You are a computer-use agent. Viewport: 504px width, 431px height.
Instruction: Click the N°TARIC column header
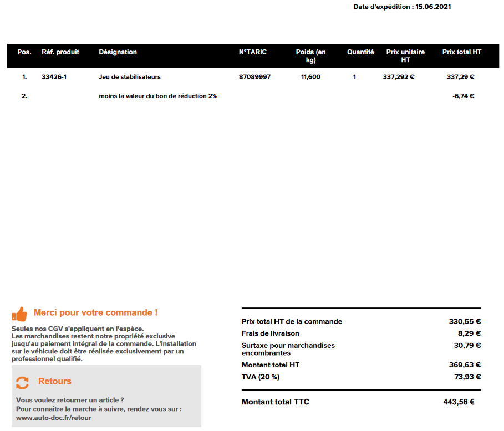coord(252,52)
